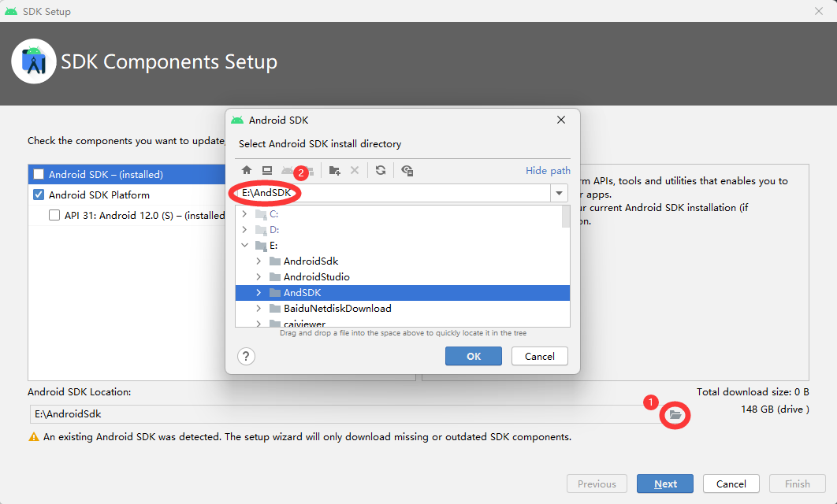Check API 31: Android 12.0 (S)
Viewport: 837px width, 504px height.
click(x=54, y=215)
